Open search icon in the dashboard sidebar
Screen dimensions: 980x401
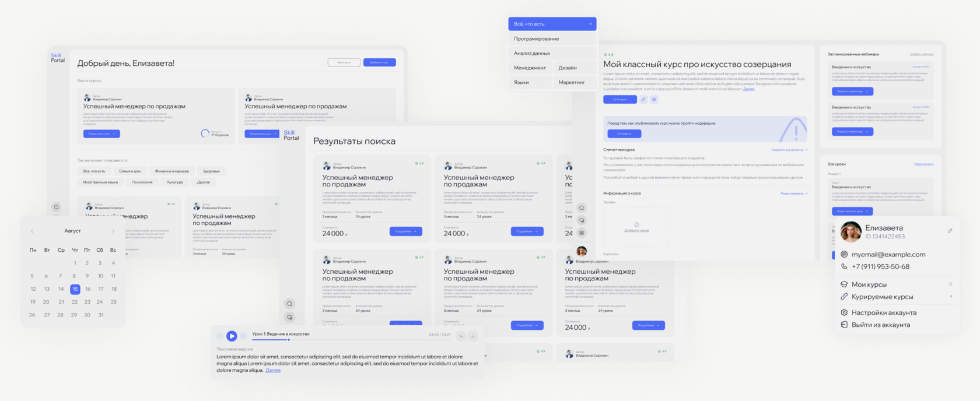pyautogui.click(x=56, y=207)
